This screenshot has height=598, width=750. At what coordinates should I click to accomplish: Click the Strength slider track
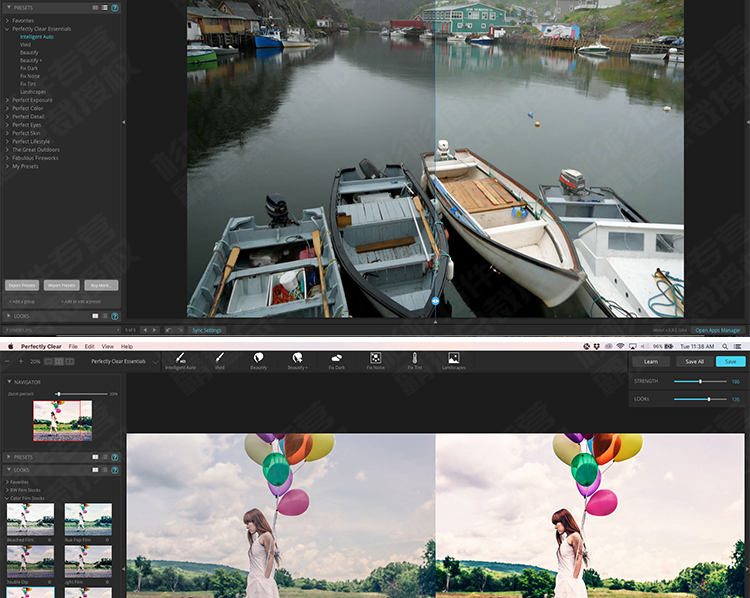tap(700, 381)
